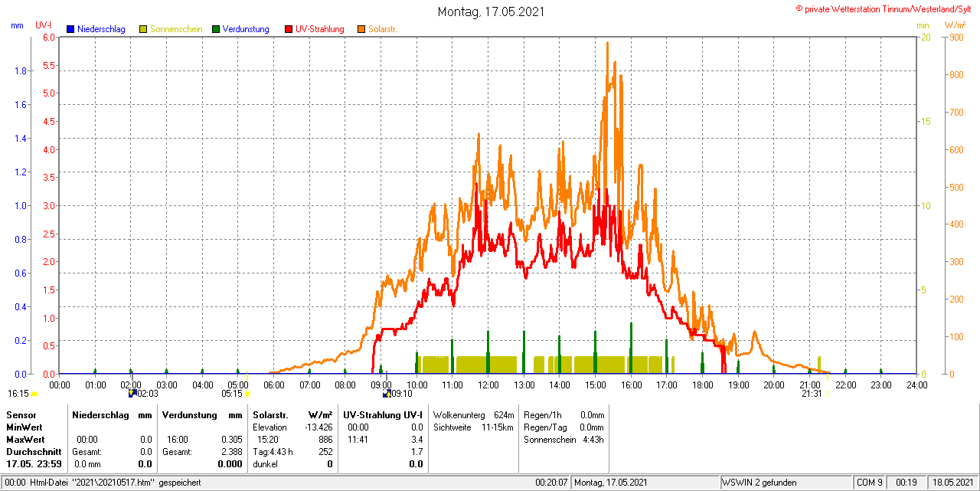Click the mm axis unit label
The image size is (980, 491).
pos(18,25)
